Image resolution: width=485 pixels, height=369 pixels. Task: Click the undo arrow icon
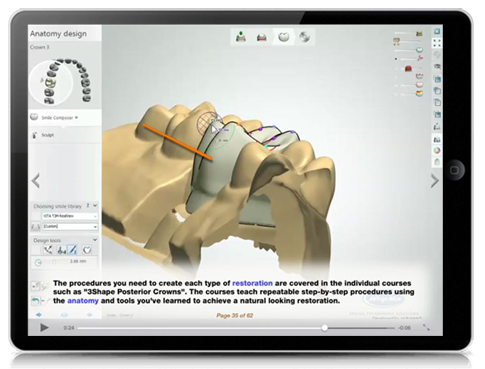[x=35, y=301]
